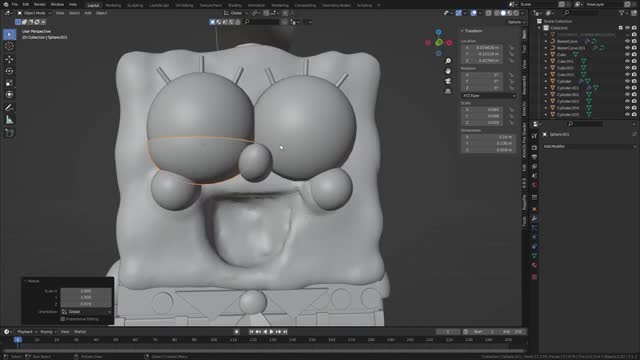Select the Scale tool
The height and width of the screenshot is (360, 640).
pyautogui.click(x=9, y=83)
